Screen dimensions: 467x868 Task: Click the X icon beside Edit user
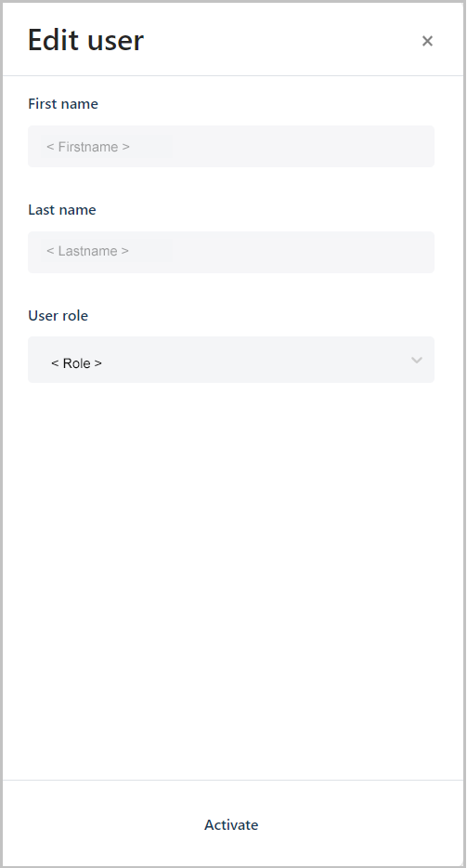pos(427,41)
